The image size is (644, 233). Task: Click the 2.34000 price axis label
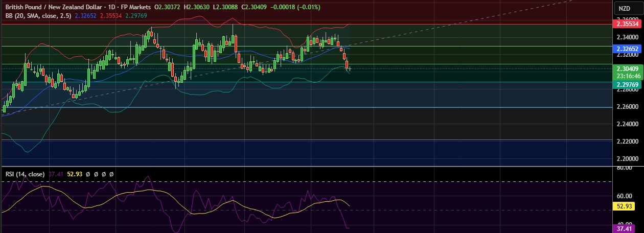pos(627,37)
